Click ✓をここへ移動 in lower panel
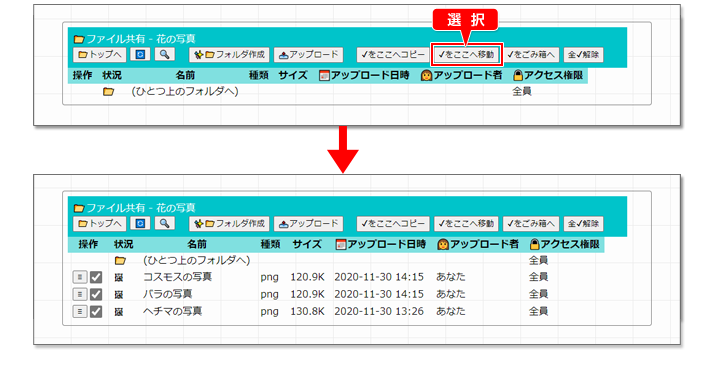 click(x=466, y=224)
